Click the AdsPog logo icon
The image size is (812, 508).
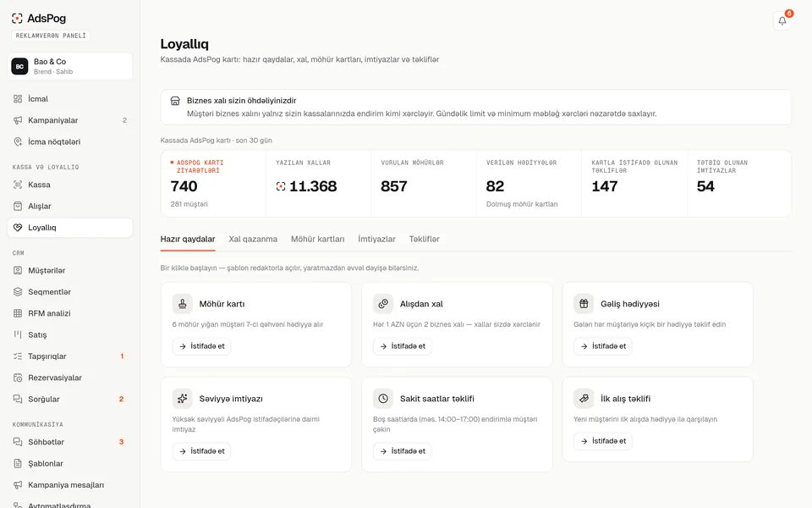tap(17, 19)
